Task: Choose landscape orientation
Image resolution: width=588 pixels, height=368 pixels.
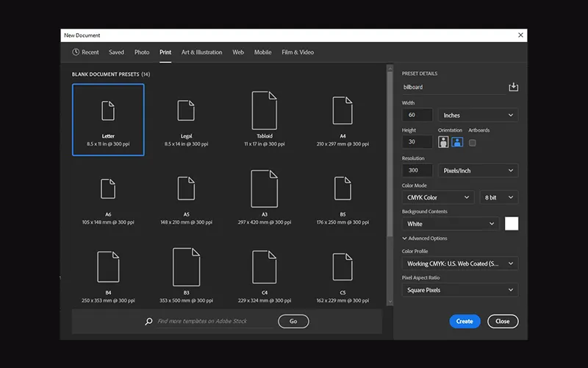Action: tap(457, 142)
